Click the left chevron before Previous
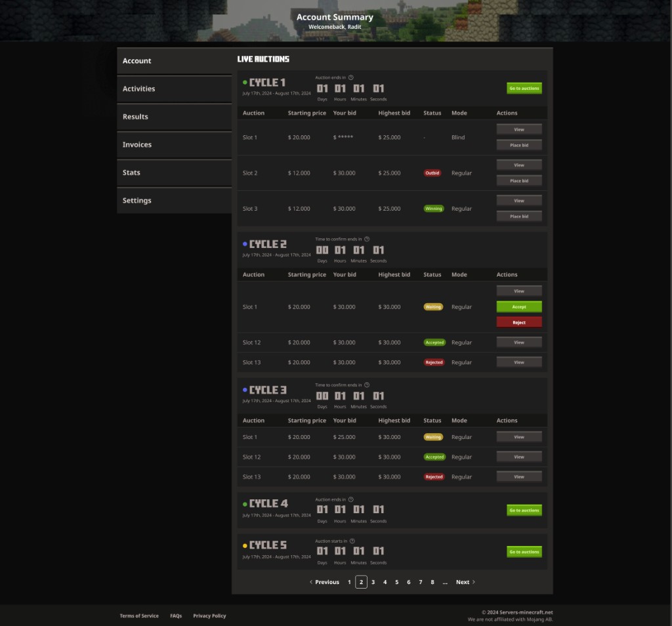Image resolution: width=672 pixels, height=626 pixels. pyautogui.click(x=310, y=582)
